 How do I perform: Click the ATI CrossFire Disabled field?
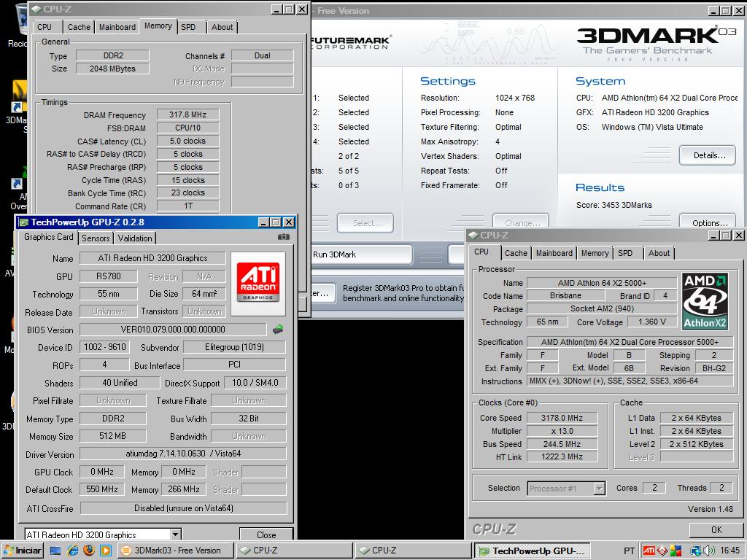point(183,508)
